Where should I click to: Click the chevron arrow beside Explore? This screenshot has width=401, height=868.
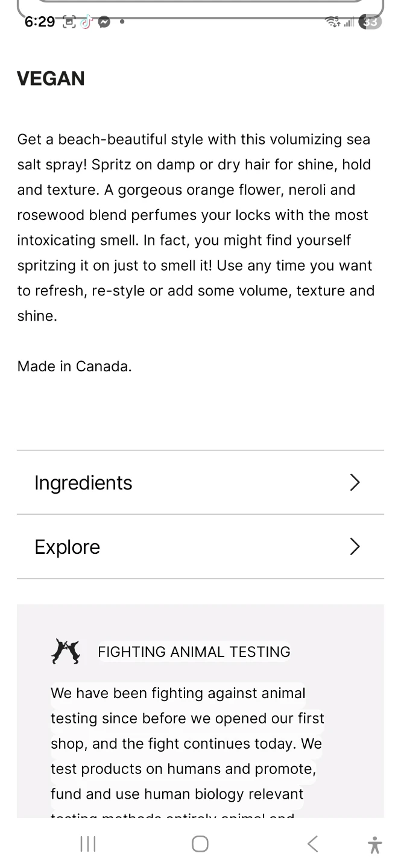tap(355, 547)
